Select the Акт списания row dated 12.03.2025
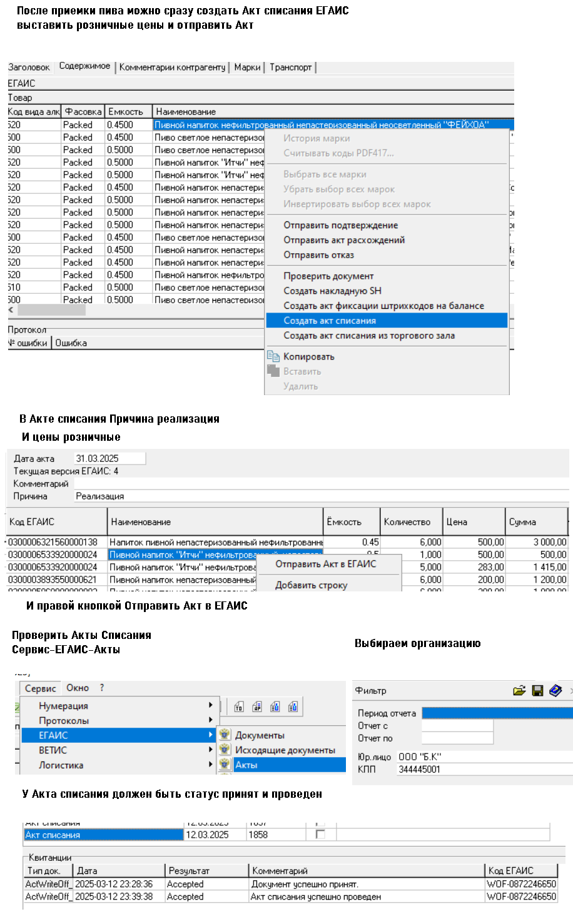 tap(286, 835)
